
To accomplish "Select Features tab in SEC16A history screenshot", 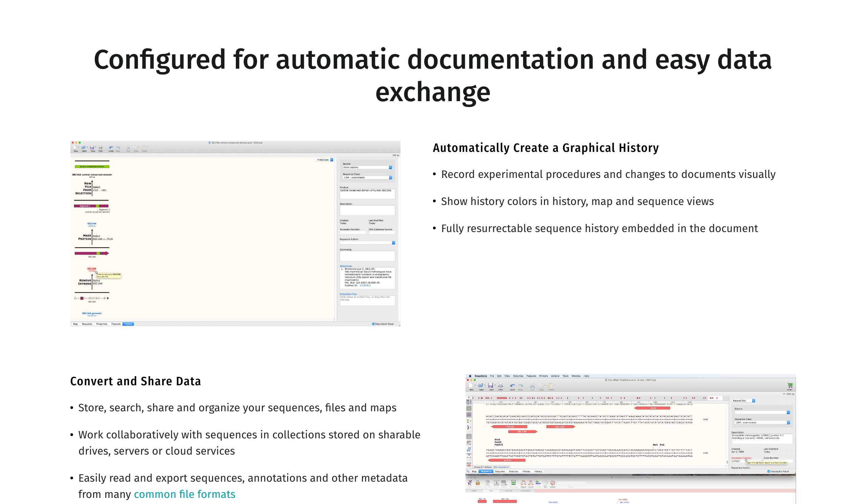I will click(116, 324).
